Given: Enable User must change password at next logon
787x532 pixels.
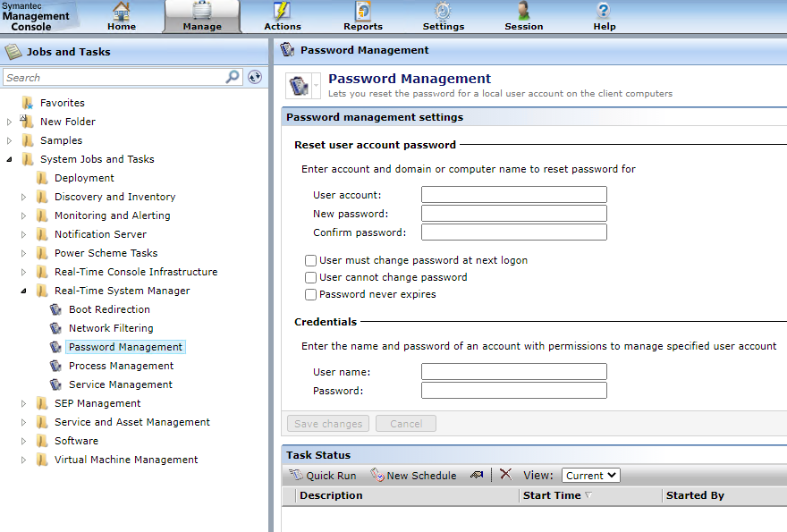Looking at the screenshot, I should click(x=310, y=260).
